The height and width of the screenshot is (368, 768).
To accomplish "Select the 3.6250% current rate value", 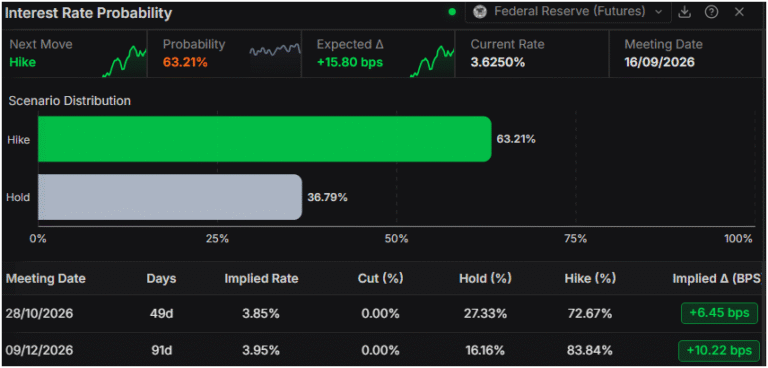I will [498, 62].
